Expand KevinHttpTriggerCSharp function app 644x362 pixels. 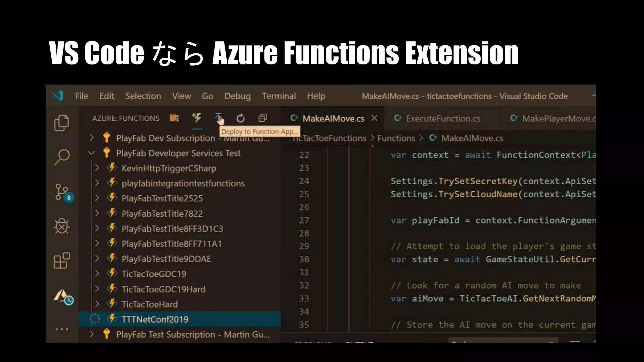[97, 168]
